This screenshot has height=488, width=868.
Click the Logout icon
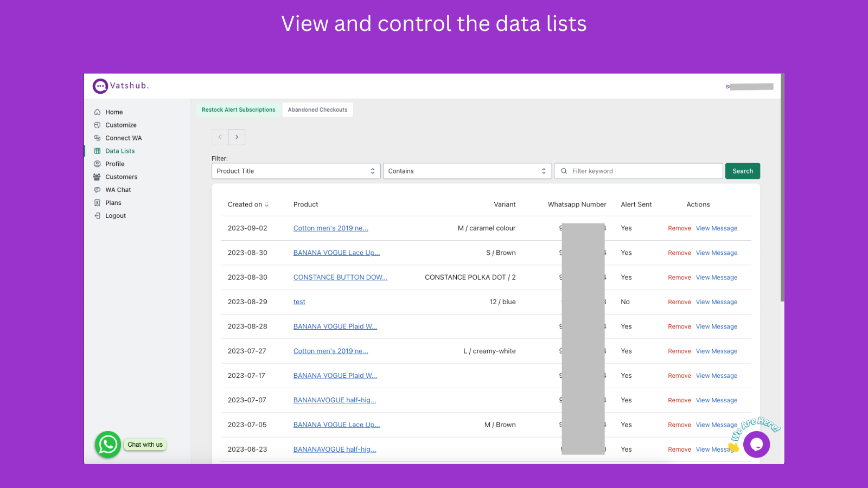tap(97, 216)
